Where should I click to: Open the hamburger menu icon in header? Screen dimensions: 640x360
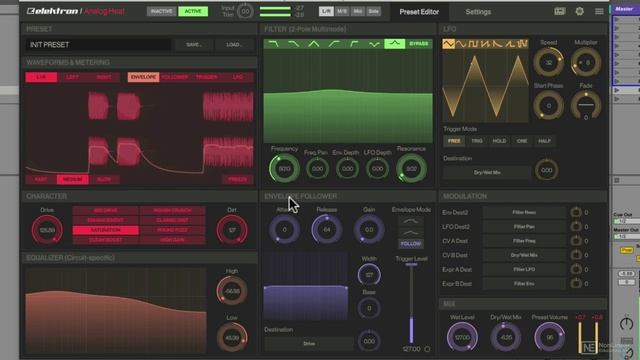[x=599, y=11]
